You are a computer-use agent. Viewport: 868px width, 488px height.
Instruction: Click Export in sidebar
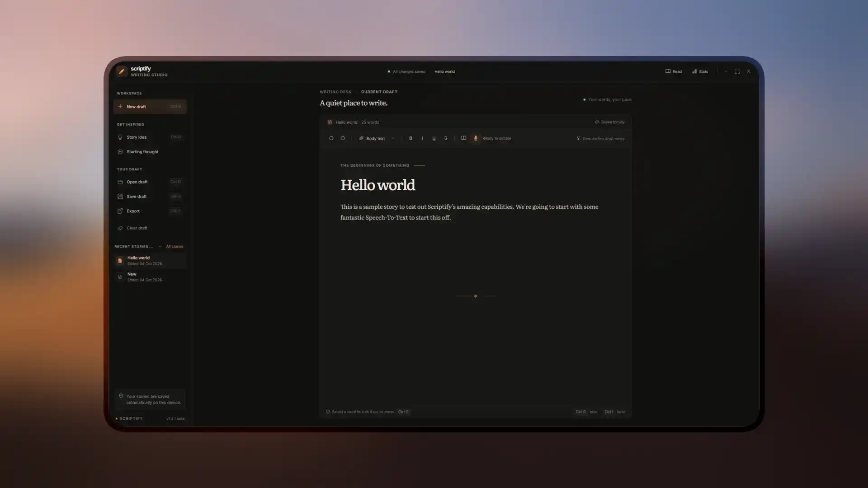(x=150, y=211)
